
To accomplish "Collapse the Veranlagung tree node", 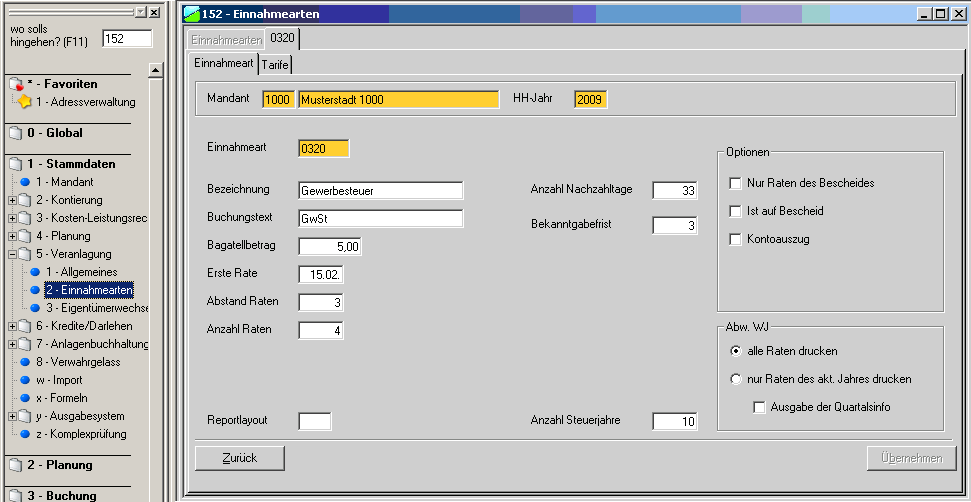I will (11, 254).
